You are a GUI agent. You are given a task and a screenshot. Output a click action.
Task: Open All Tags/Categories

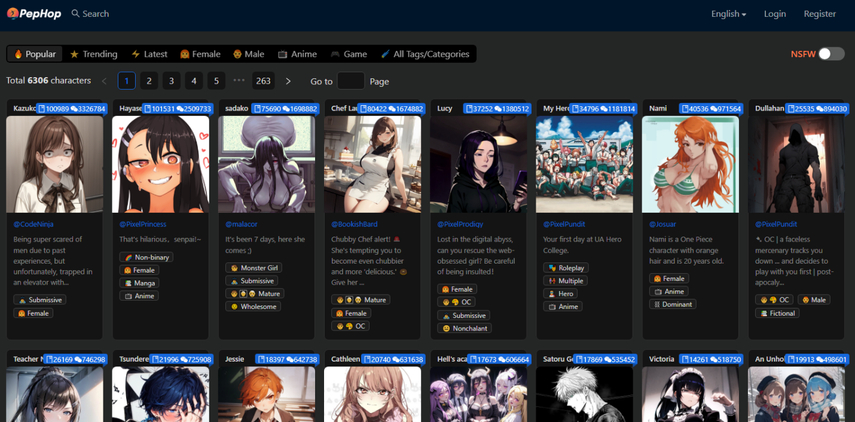(x=425, y=54)
